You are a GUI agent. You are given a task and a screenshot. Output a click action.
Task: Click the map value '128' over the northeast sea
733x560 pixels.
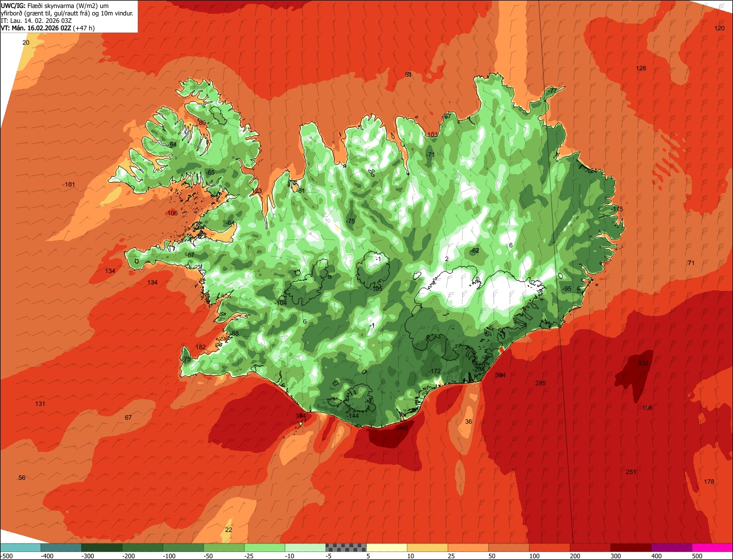click(641, 68)
